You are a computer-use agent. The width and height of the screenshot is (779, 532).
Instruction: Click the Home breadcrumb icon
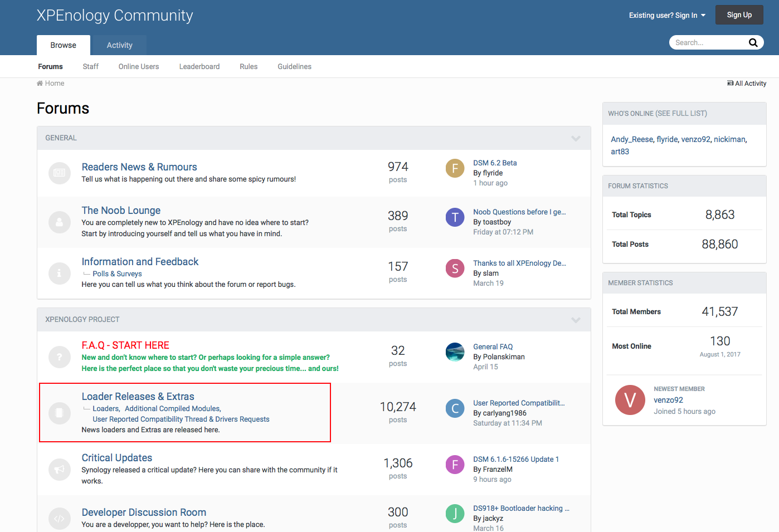[x=40, y=84]
